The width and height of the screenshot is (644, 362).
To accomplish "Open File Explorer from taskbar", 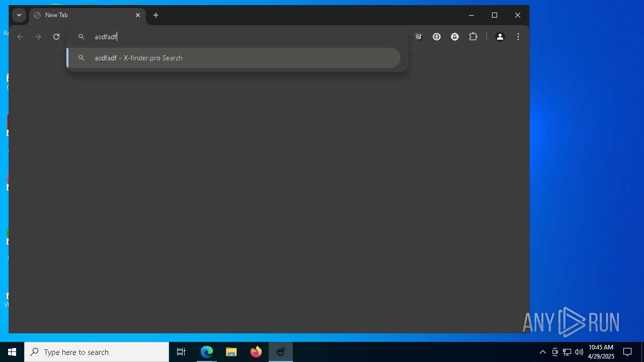I will click(x=231, y=352).
